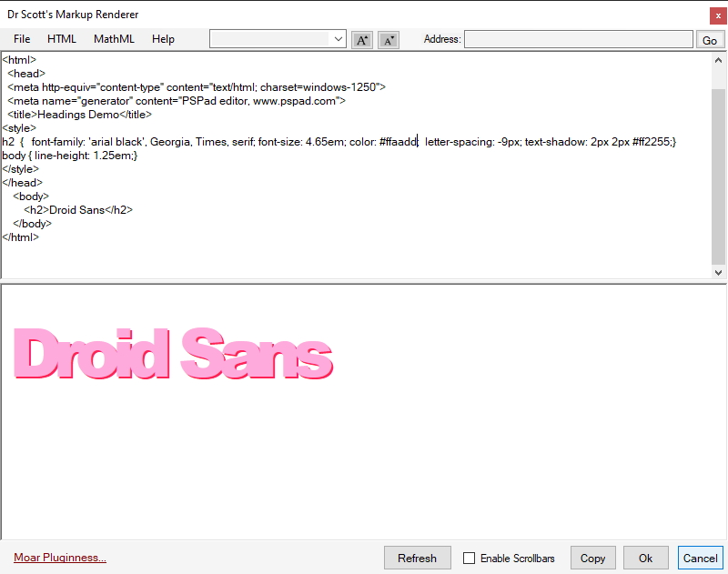
Task: Open the HTML menu
Action: pyautogui.click(x=62, y=39)
